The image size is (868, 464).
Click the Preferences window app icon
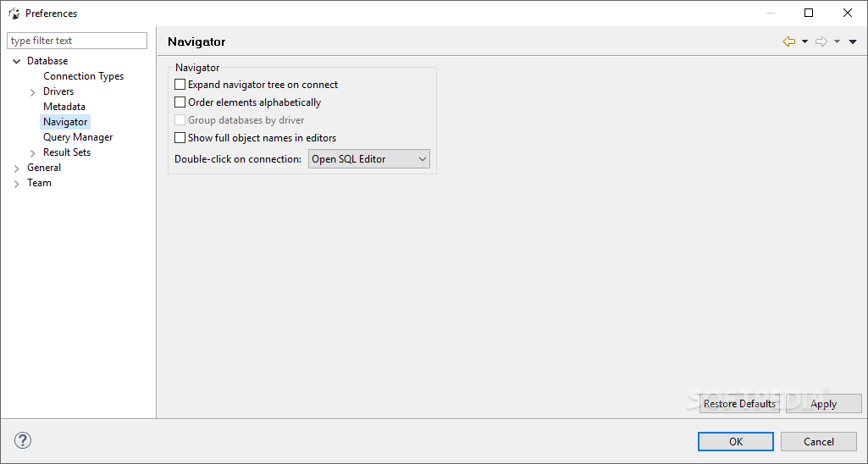point(14,14)
